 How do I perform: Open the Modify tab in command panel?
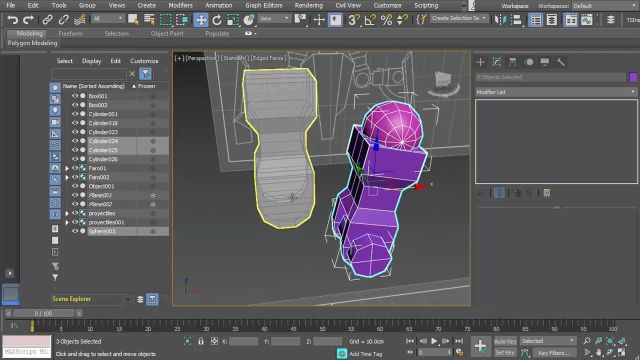coord(497,62)
